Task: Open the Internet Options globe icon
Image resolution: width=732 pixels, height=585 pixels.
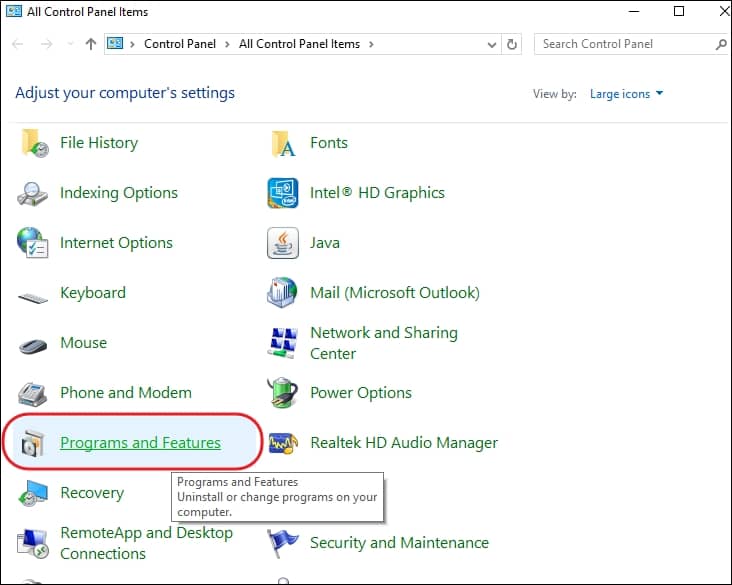Action: tap(32, 242)
